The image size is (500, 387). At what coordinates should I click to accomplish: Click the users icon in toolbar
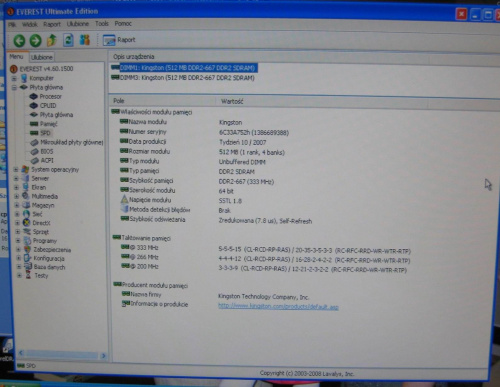[x=85, y=40]
